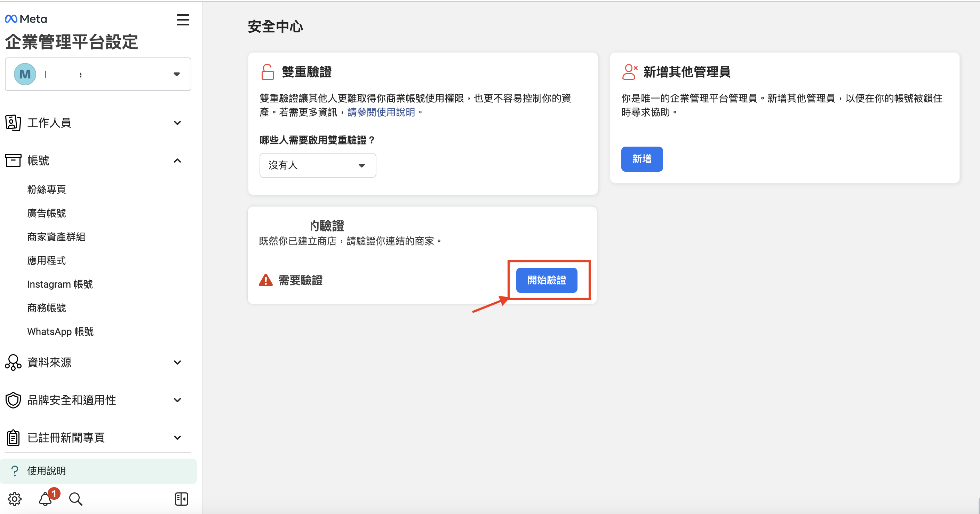Click the search magnifier icon

point(75,499)
